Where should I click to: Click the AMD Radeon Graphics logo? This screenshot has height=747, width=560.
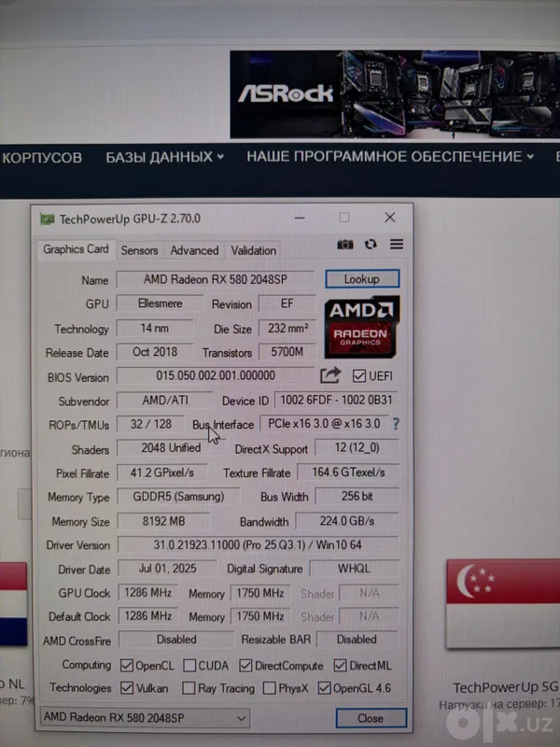[x=362, y=328]
